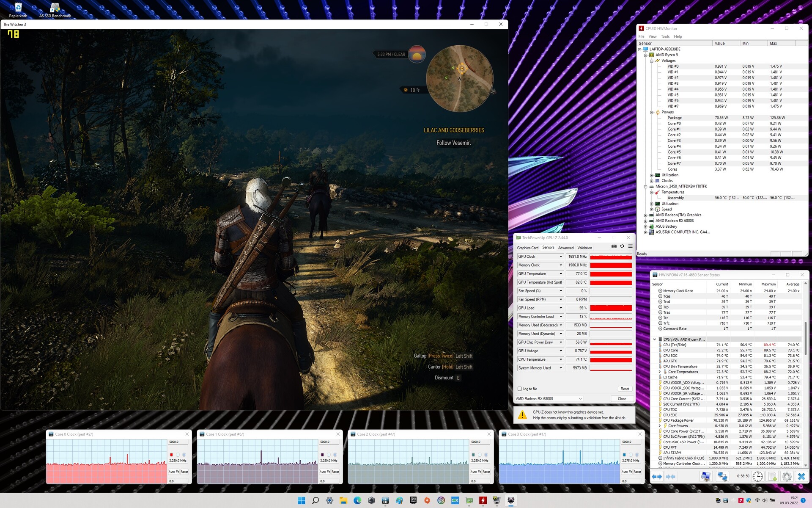Click HWiNFO expand arrows layout icon
This screenshot has height=508, width=812.
[x=657, y=477]
